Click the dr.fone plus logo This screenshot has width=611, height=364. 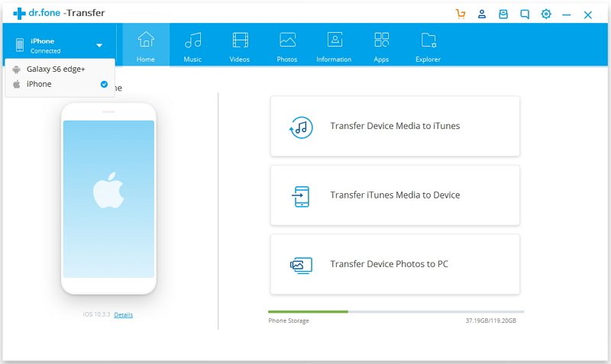(20, 14)
